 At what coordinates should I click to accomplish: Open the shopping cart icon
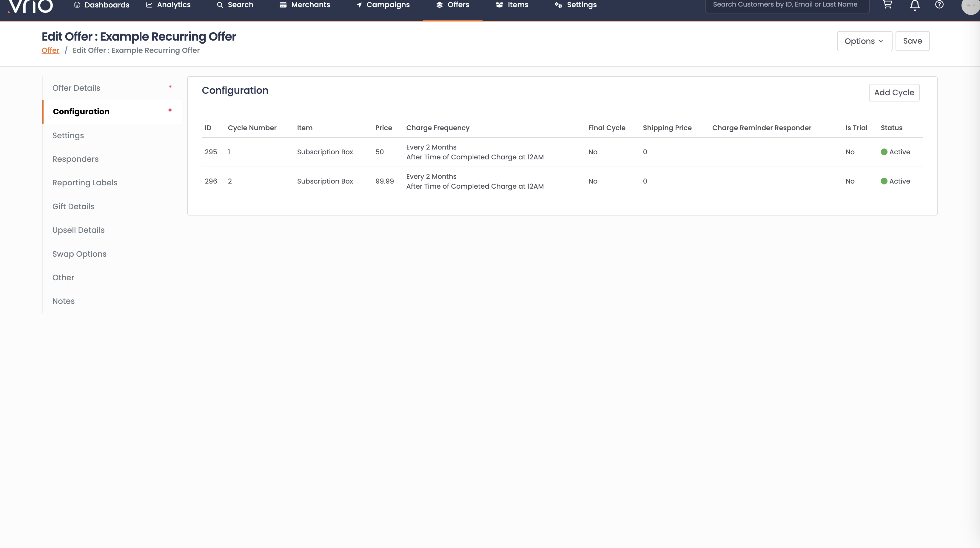pos(887,4)
